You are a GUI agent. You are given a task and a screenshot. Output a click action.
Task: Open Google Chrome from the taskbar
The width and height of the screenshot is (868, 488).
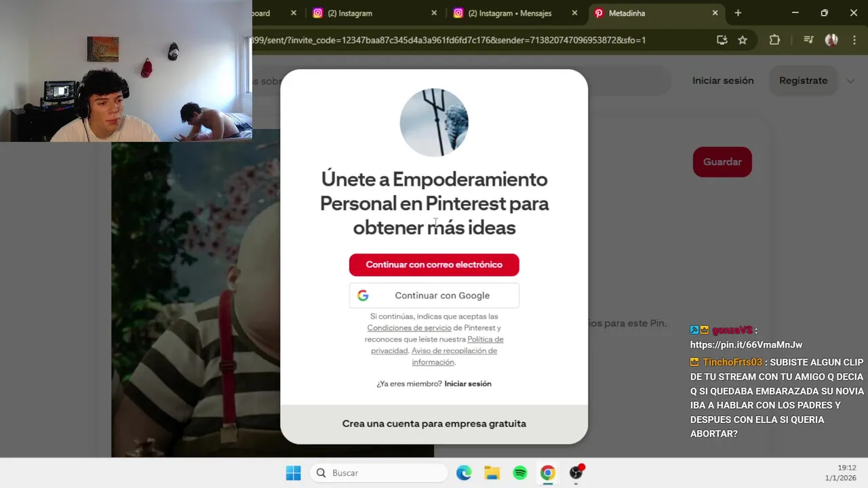[548, 473]
